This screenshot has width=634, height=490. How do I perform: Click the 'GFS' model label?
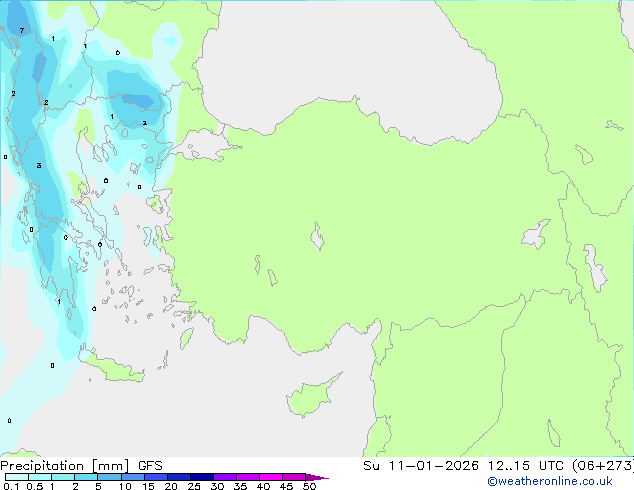pyautogui.click(x=150, y=466)
